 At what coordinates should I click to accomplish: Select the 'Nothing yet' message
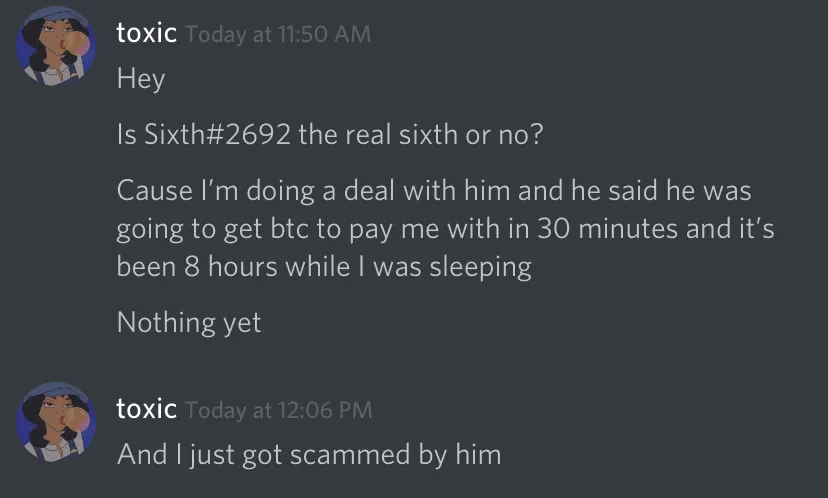coord(189,322)
